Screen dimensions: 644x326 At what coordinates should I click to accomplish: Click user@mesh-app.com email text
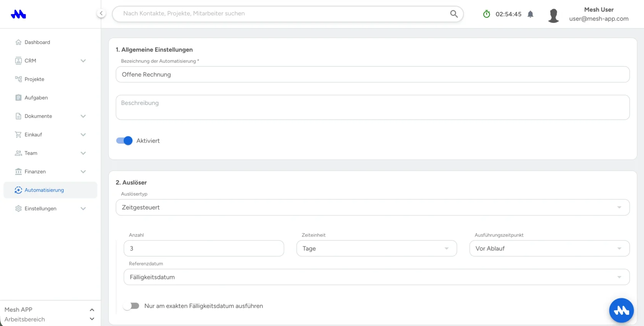click(x=599, y=19)
